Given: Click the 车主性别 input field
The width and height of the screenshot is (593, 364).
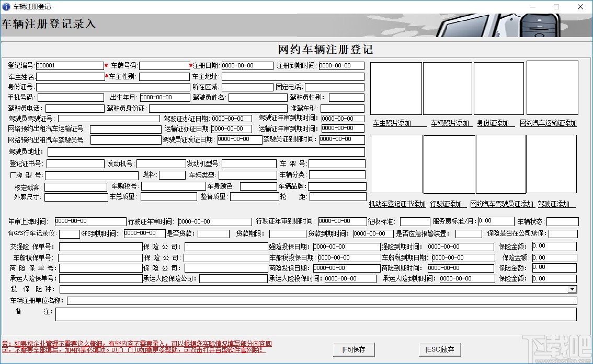Looking at the screenshot, I should pos(164,77).
